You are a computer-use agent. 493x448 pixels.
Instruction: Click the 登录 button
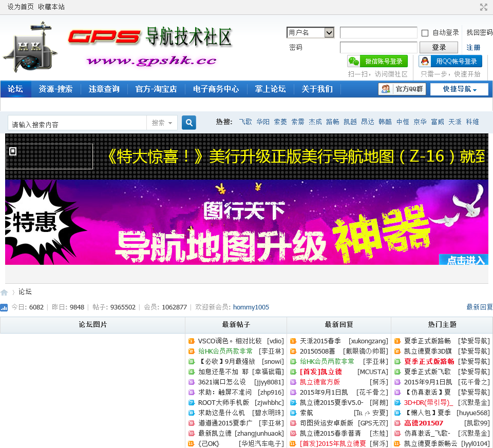click(x=439, y=47)
